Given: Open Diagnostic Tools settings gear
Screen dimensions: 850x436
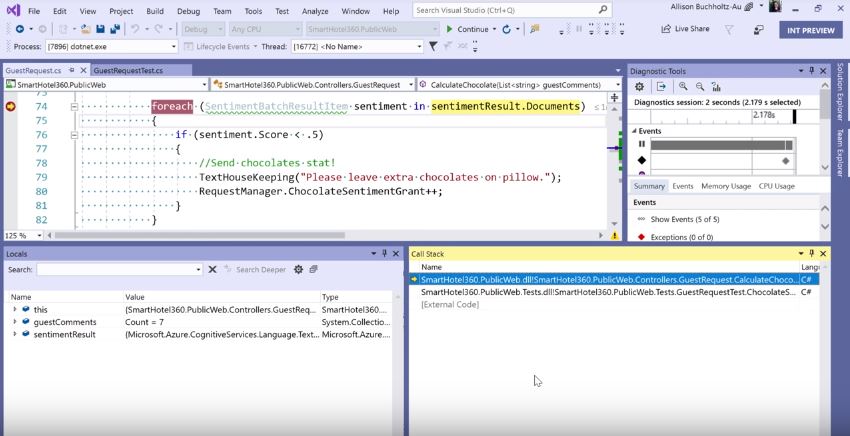Looking at the screenshot, I should (640, 86).
